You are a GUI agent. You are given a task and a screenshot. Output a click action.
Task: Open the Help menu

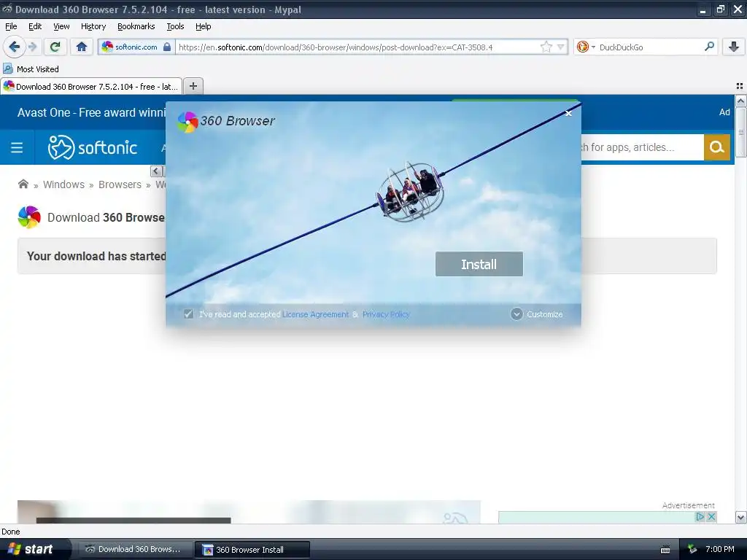(x=203, y=26)
